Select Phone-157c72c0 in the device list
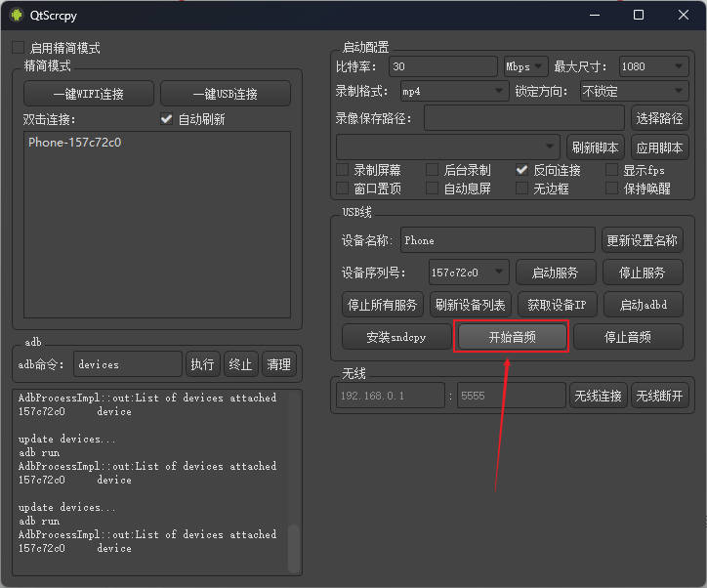The height and width of the screenshot is (588, 707). tap(75, 143)
